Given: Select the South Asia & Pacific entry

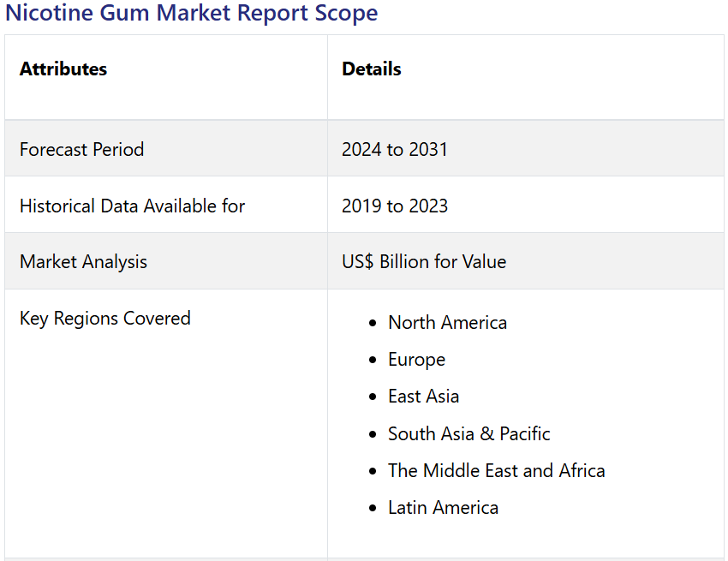Looking at the screenshot, I should [x=468, y=434].
